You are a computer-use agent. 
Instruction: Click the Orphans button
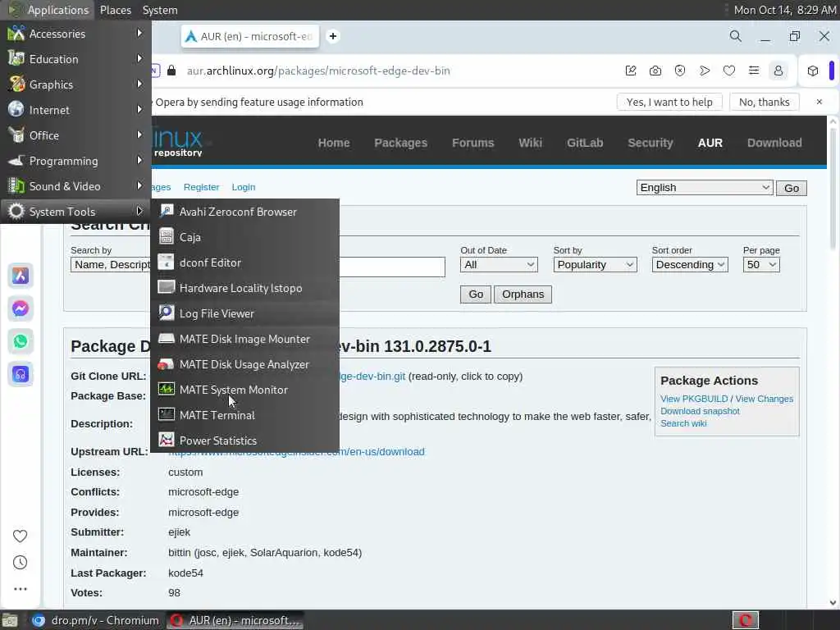(x=523, y=294)
